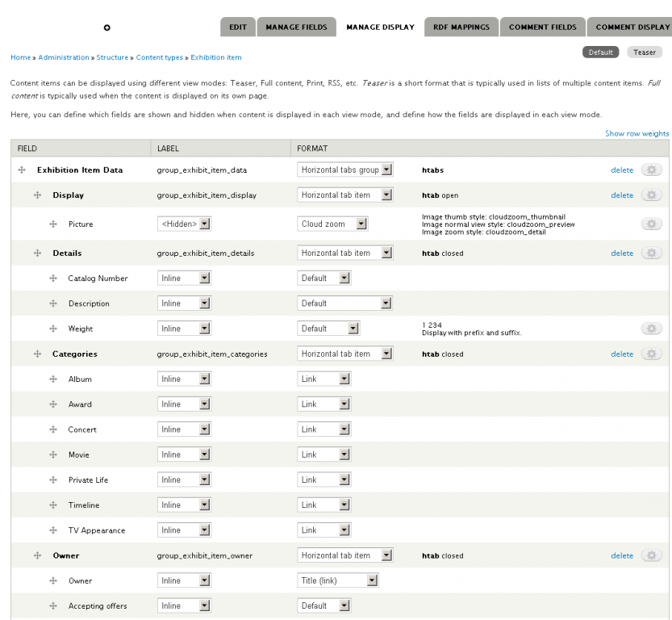The width and height of the screenshot is (672, 620).
Task: Click the Show row weights link
Action: pos(637,134)
